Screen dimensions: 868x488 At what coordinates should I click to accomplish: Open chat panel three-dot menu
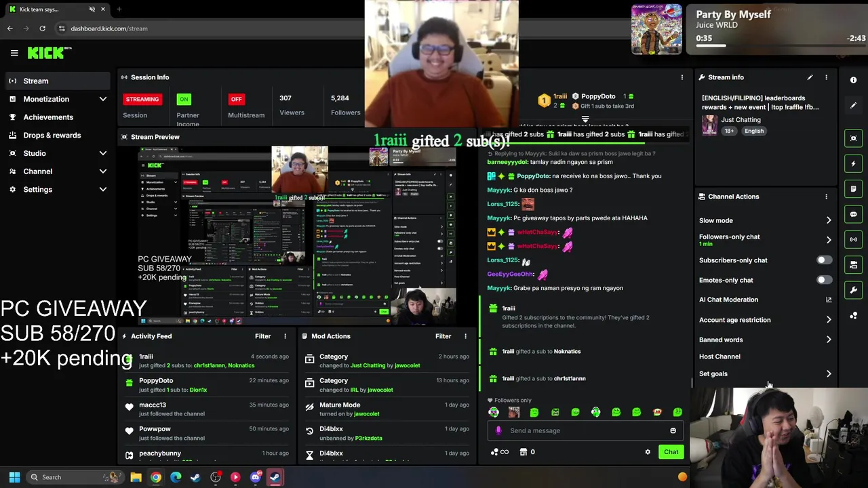(682, 77)
